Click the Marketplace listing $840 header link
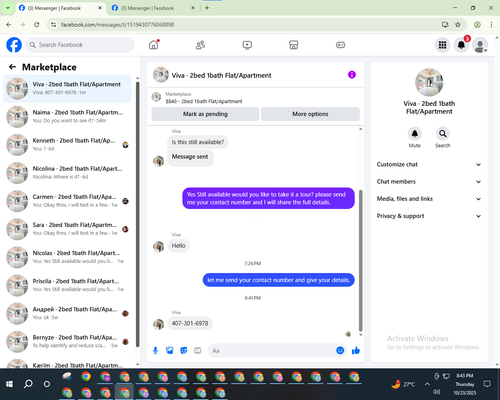Viewport: 500px width, 400px height. (x=204, y=101)
